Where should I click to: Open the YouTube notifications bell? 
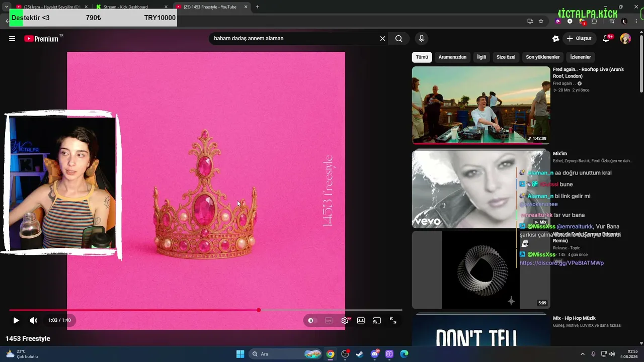[x=607, y=39]
